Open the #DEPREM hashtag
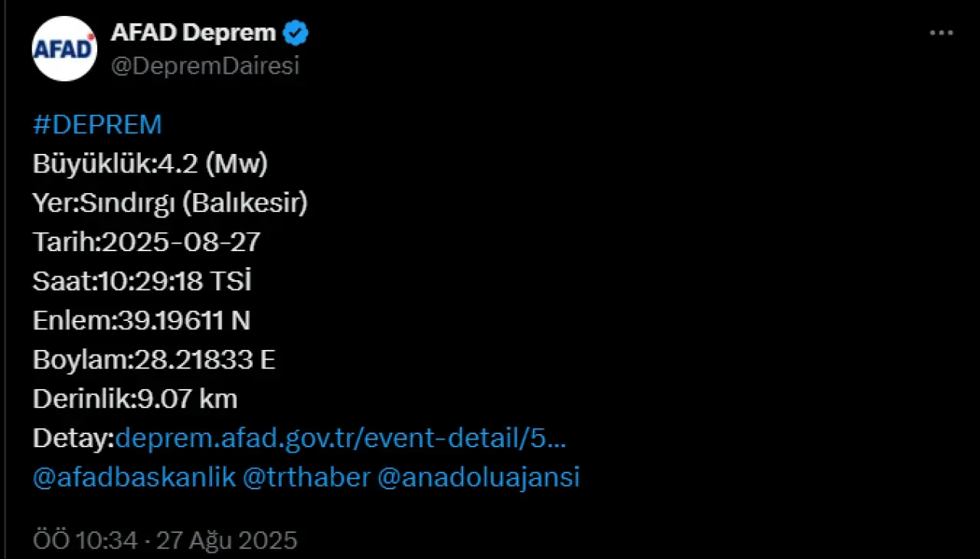 tap(97, 124)
